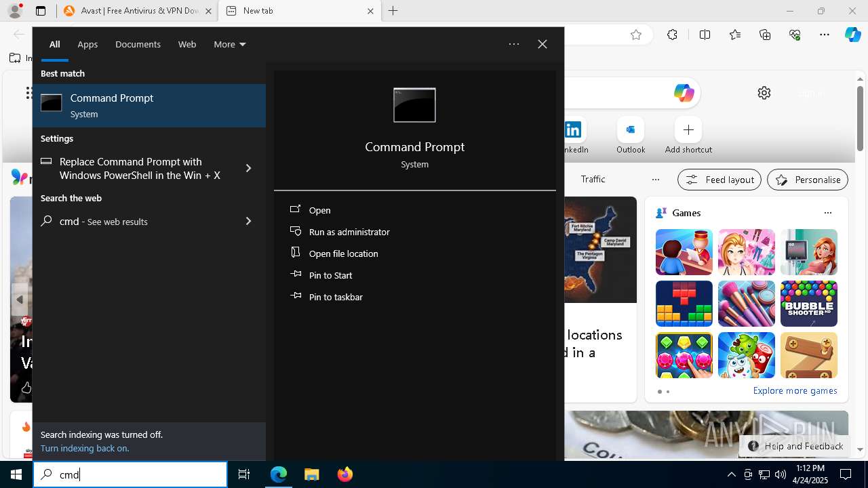Image resolution: width=868 pixels, height=488 pixels.
Task: Click Copilot icon in new tab search box
Action: 684,93
